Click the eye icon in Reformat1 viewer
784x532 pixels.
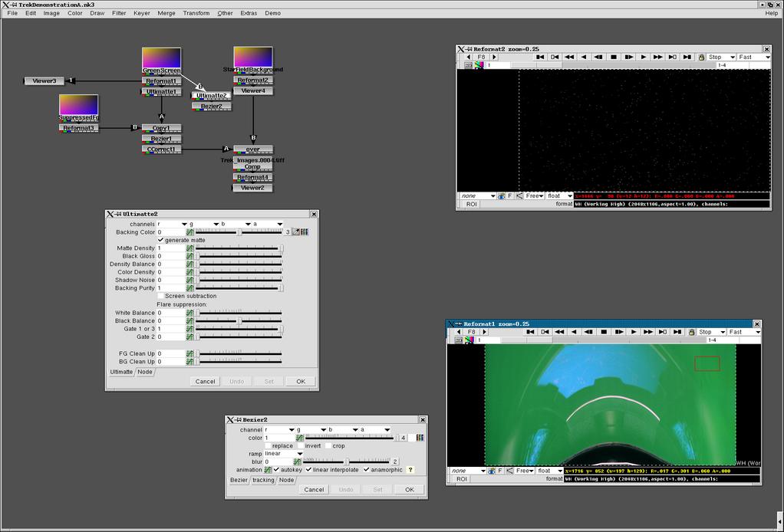tap(492, 471)
